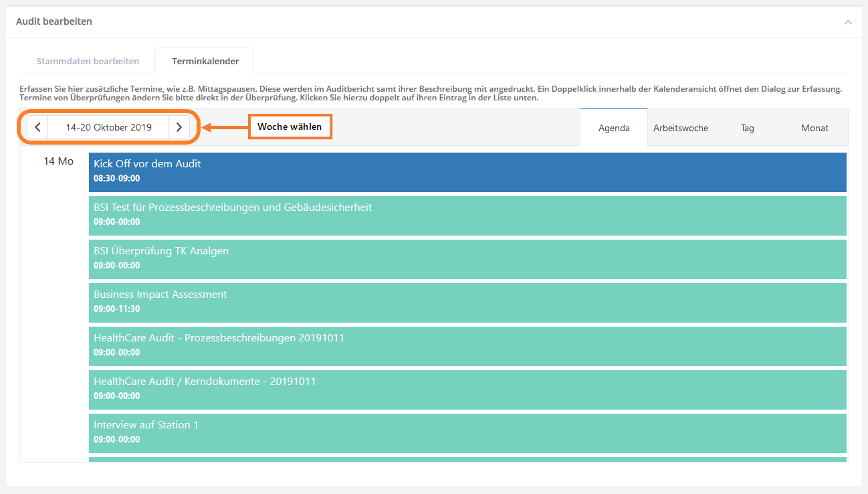Go to previous week using left arrow

[x=37, y=127]
